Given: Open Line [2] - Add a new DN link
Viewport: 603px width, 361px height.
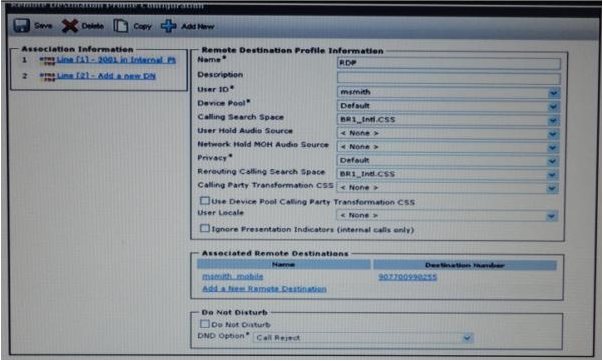Looking at the screenshot, I should (x=106, y=76).
